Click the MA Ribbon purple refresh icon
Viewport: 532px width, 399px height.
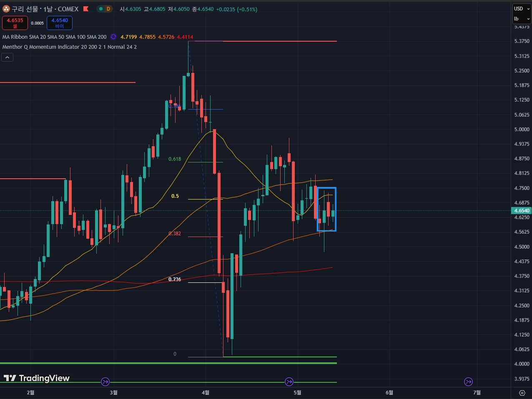click(x=113, y=37)
